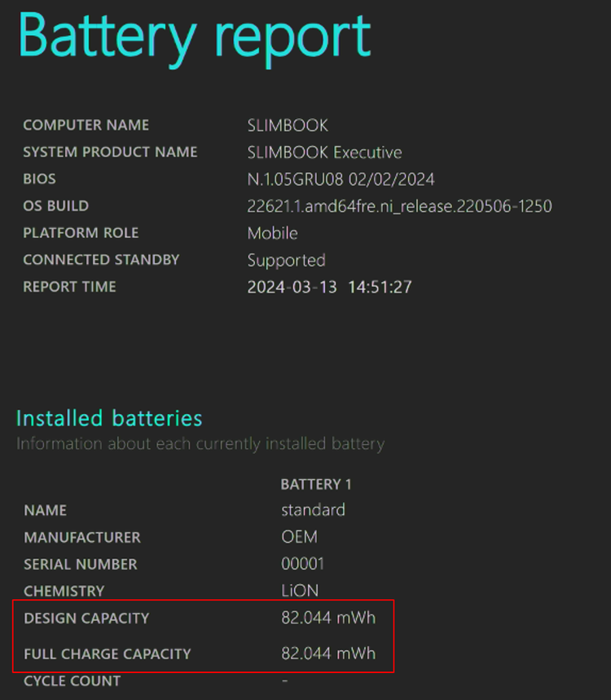Select the PLATFORM ROLE label
This screenshot has height=700, width=611.
(x=81, y=233)
